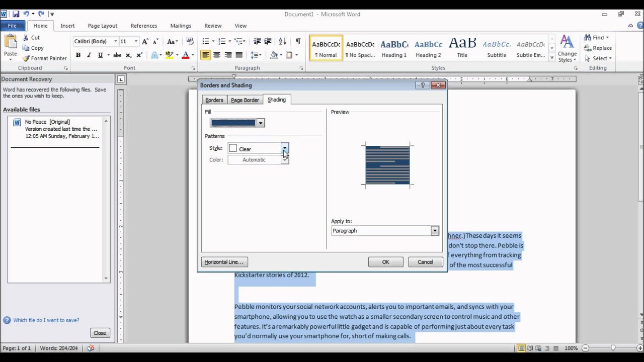The image size is (644, 362).
Task: Toggle Justify alignment
Action: click(239, 55)
